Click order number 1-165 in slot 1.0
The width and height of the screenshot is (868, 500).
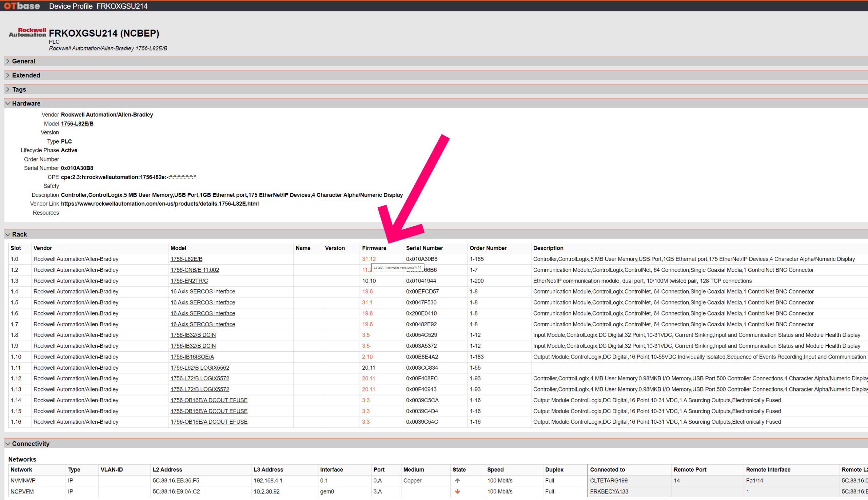coord(477,259)
